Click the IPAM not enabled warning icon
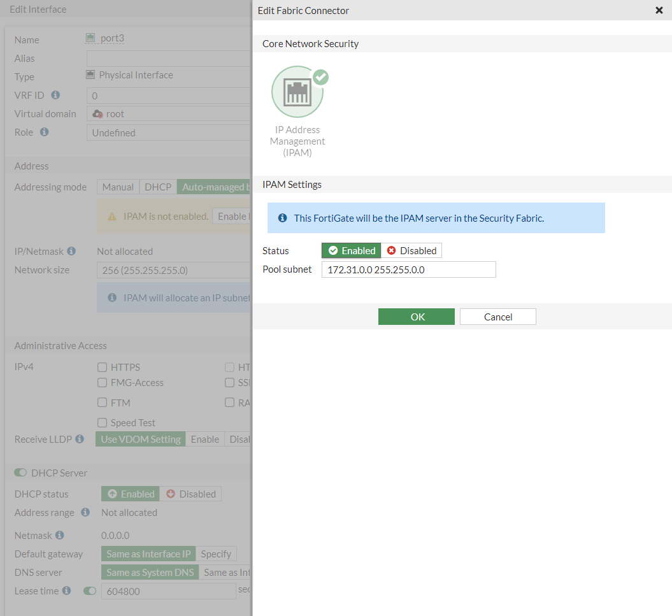The width and height of the screenshot is (672, 616). [x=112, y=217]
